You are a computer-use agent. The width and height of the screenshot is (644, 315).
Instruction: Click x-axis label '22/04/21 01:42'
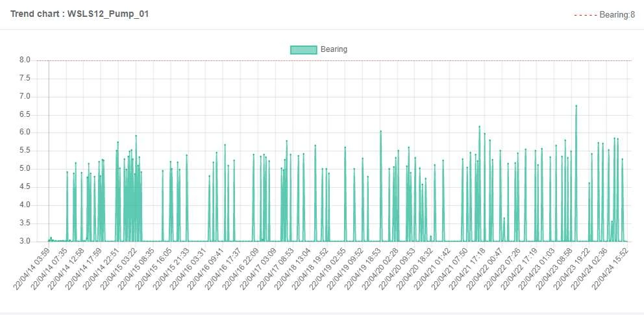coord(431,269)
